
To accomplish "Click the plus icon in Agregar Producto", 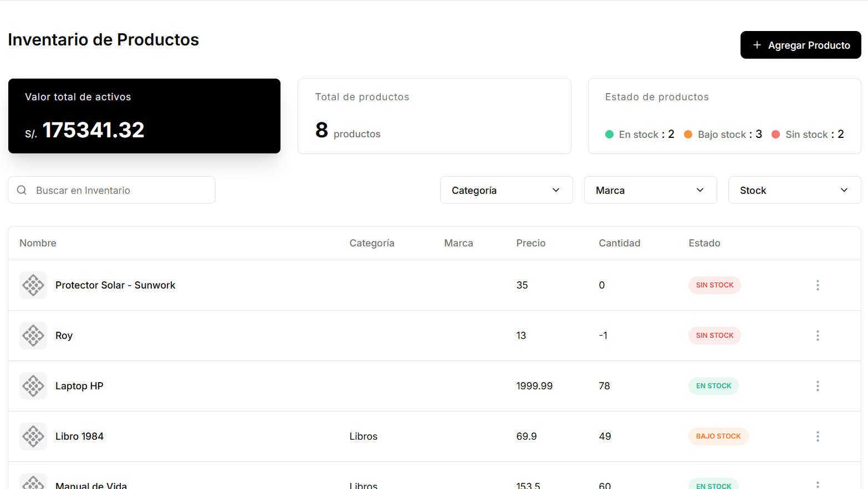I will pos(757,45).
